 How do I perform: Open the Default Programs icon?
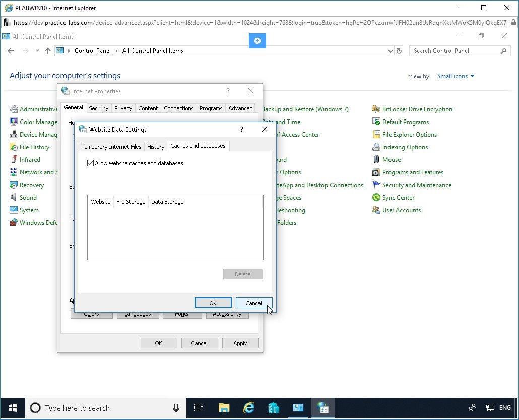point(376,122)
